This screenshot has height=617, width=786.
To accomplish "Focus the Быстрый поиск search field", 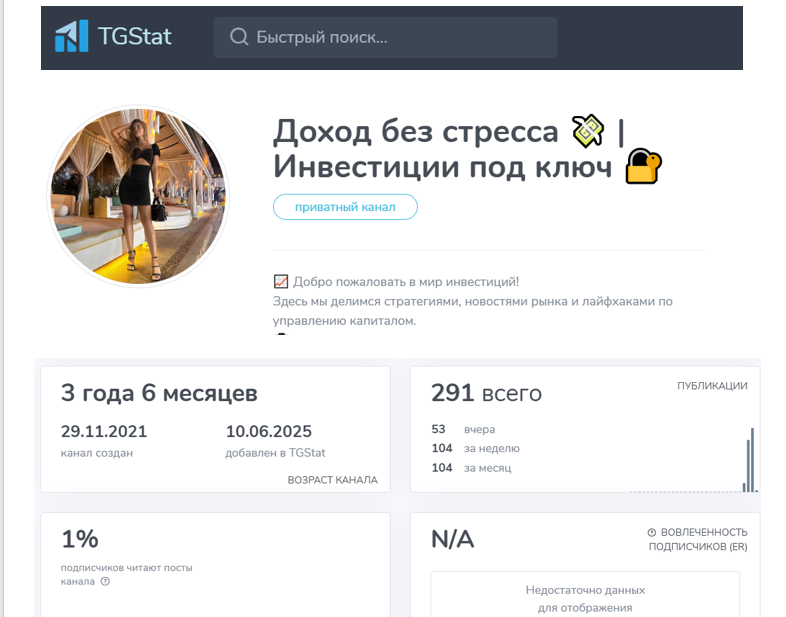I will tap(385, 38).
